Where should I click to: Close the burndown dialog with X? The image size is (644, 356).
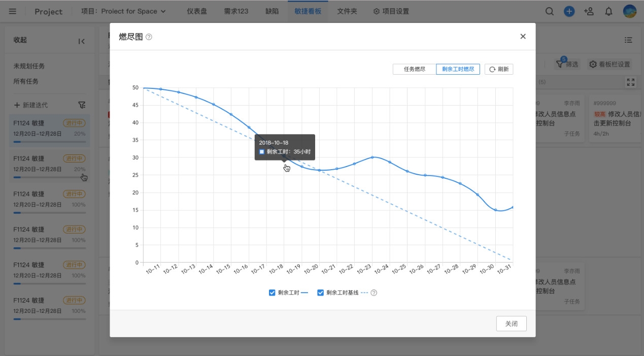tap(523, 36)
